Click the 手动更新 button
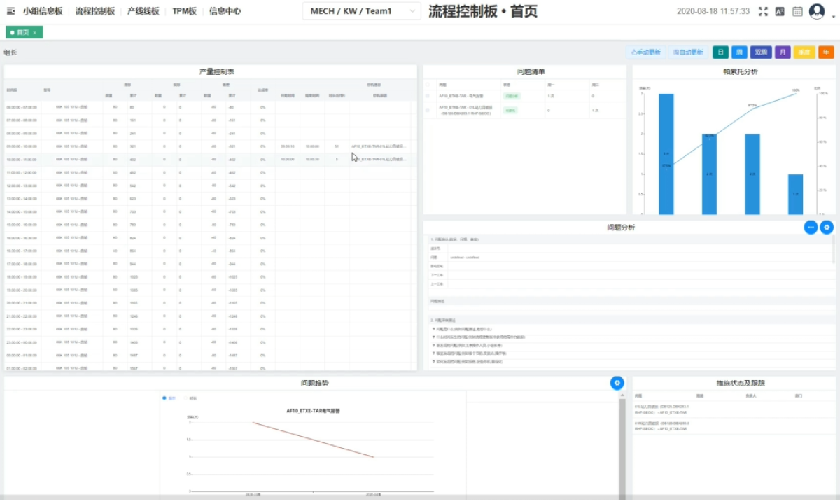Image resolution: width=840 pixels, height=504 pixels. (645, 52)
